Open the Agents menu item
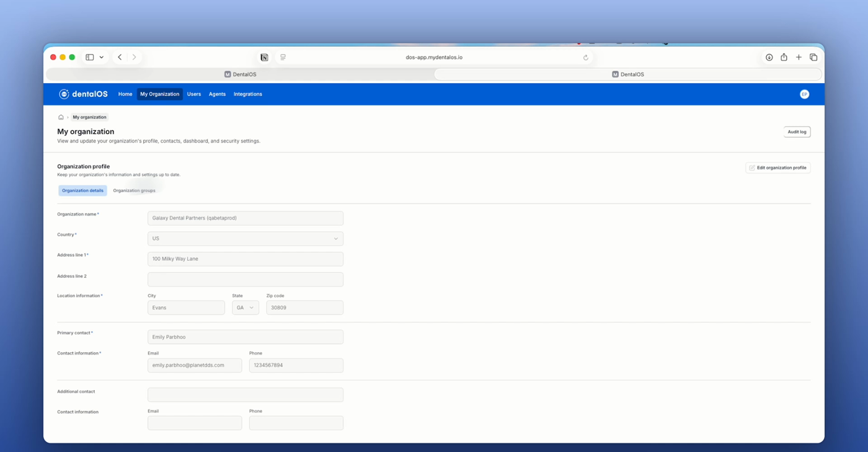This screenshot has width=868, height=452. click(217, 94)
